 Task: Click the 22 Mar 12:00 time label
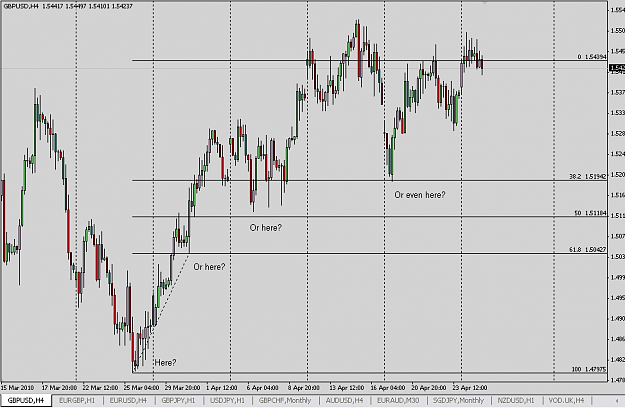(x=100, y=388)
